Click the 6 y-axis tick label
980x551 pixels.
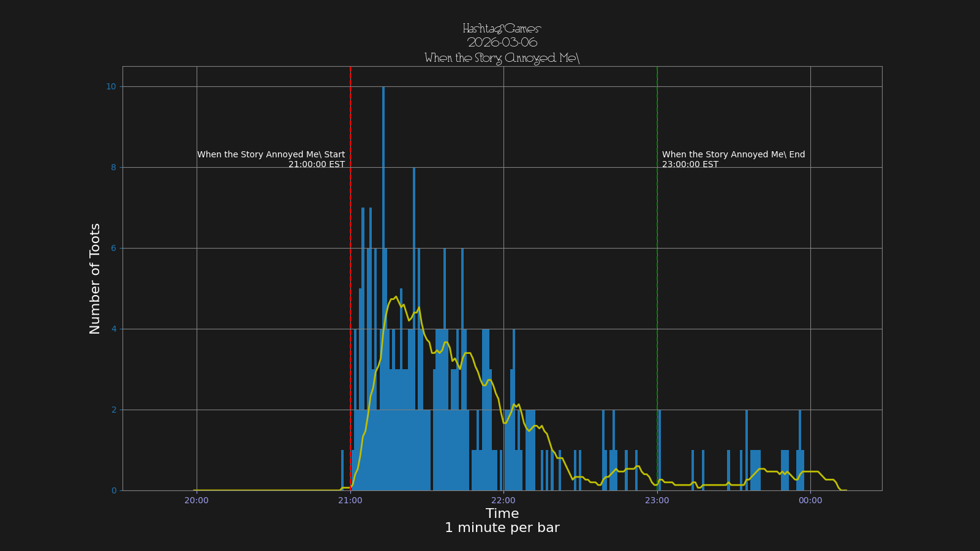tap(113, 248)
